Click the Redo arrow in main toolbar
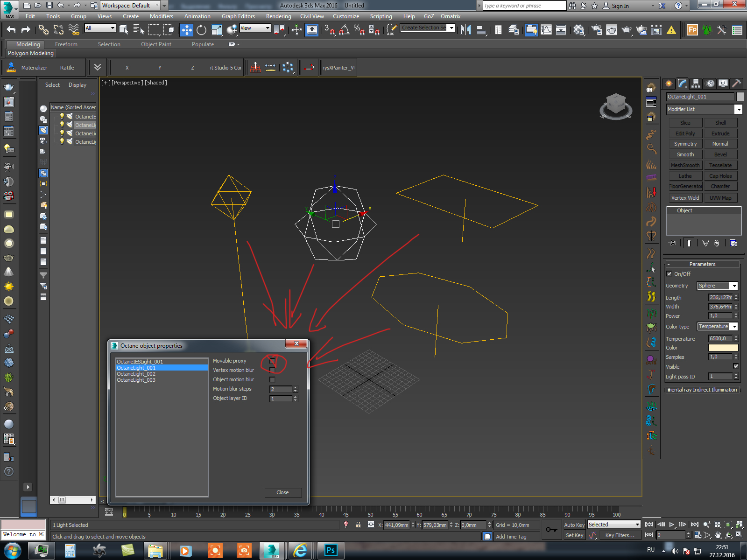747x560 pixels. 26,30
